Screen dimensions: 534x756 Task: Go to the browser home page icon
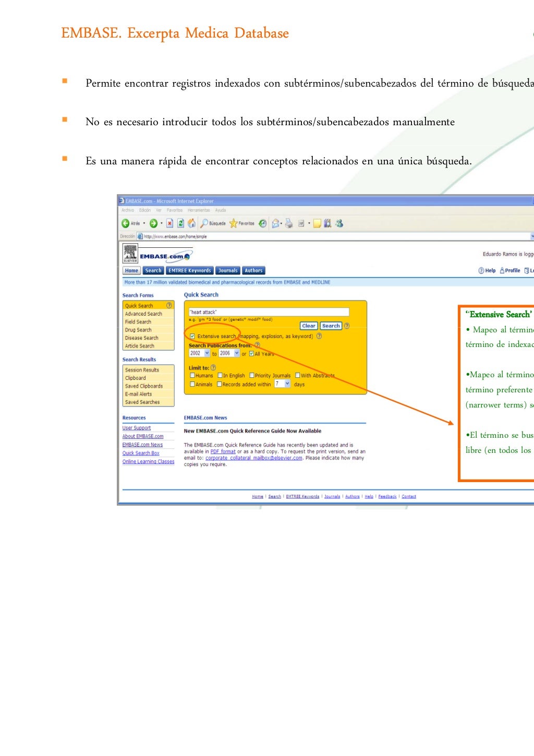point(191,223)
